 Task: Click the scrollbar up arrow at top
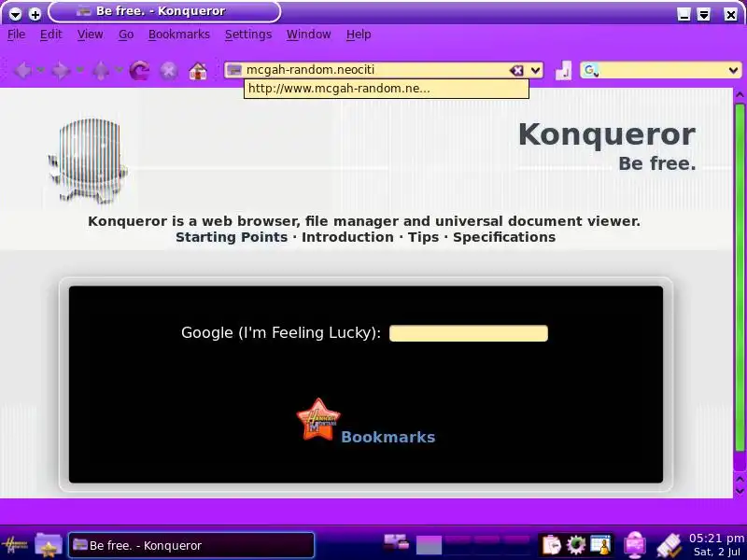[740, 95]
